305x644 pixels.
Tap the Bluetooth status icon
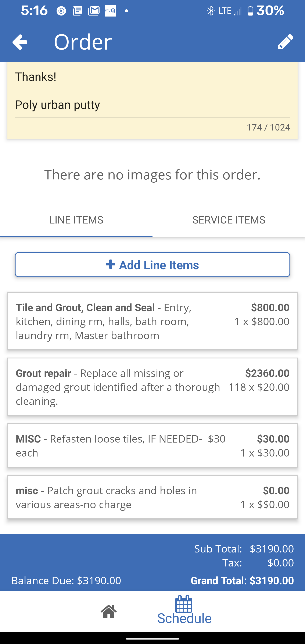pos(211,11)
